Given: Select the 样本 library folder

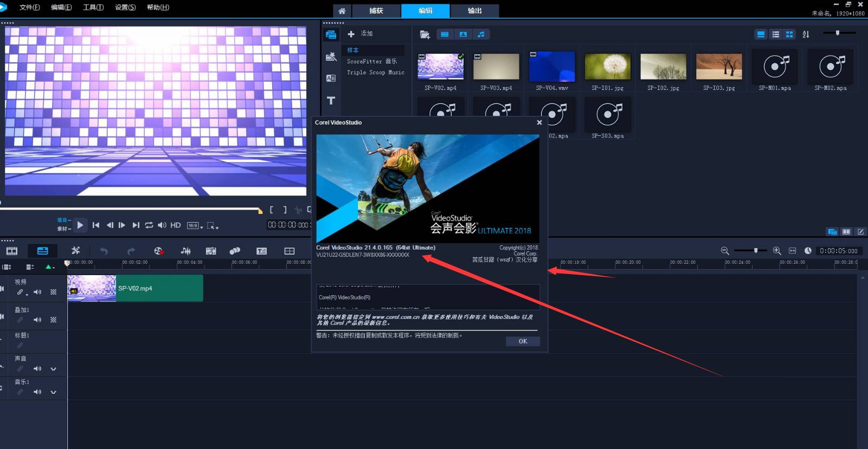Looking at the screenshot, I should (374, 50).
